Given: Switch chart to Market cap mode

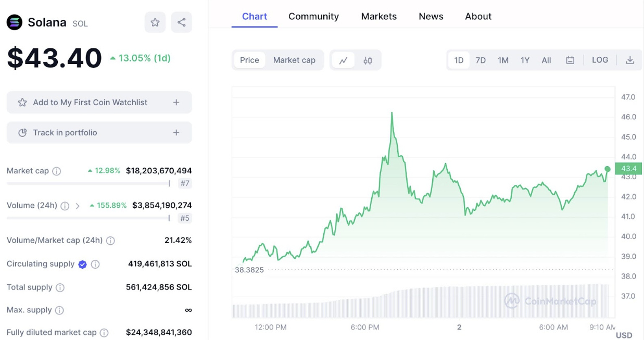Looking at the screenshot, I should point(294,60).
